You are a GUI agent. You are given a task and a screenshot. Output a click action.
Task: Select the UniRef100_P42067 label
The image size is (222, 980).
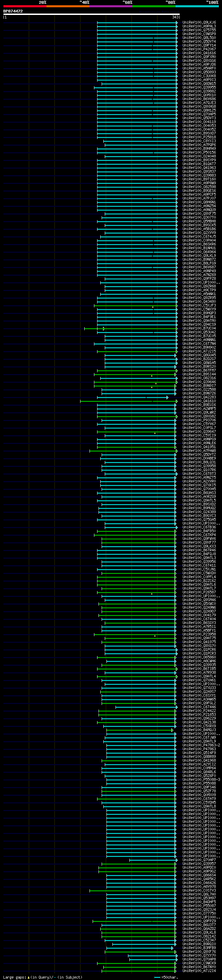199,49
